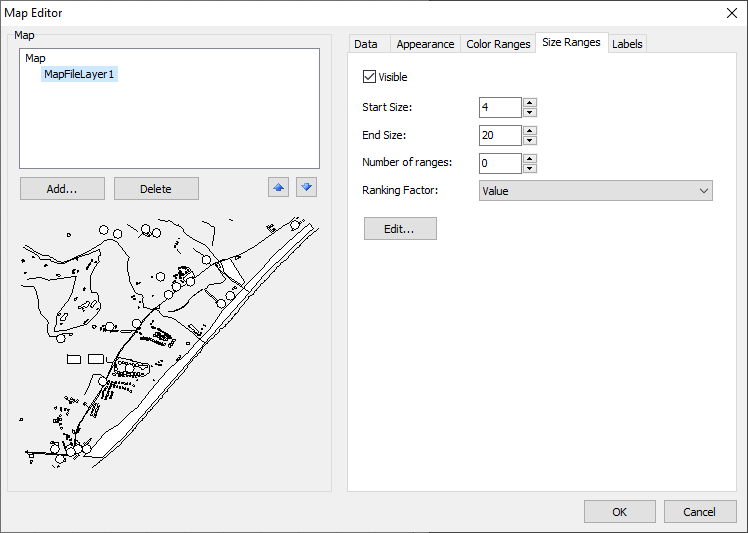
Task: Decrease Number of ranges spinner
Action: click(530, 168)
